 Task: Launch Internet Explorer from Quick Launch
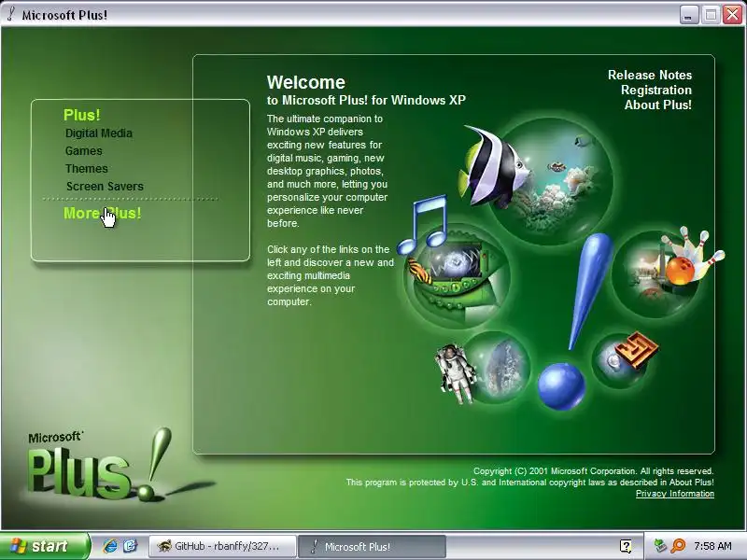pyautogui.click(x=110, y=546)
